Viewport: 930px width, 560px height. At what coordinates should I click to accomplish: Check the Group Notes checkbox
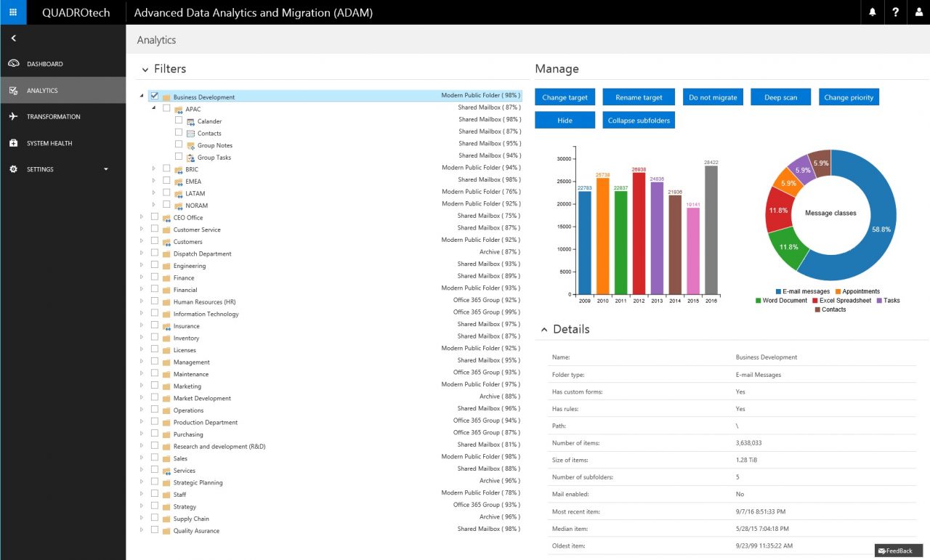(x=179, y=144)
